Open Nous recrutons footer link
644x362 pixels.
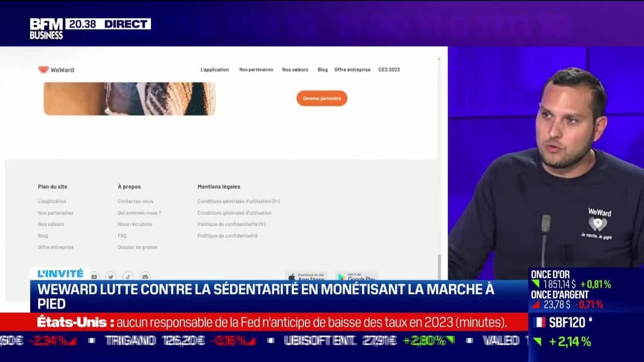point(135,224)
